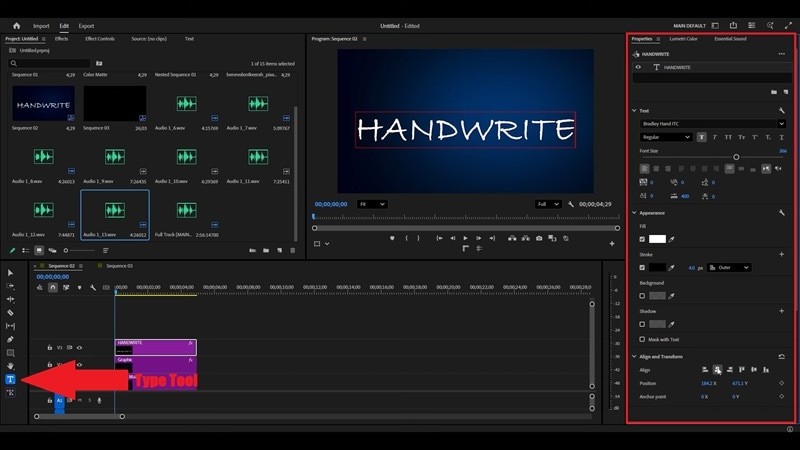The width and height of the screenshot is (800, 450).
Task: Switch Project panel to icon view
Action: [x=39, y=251]
